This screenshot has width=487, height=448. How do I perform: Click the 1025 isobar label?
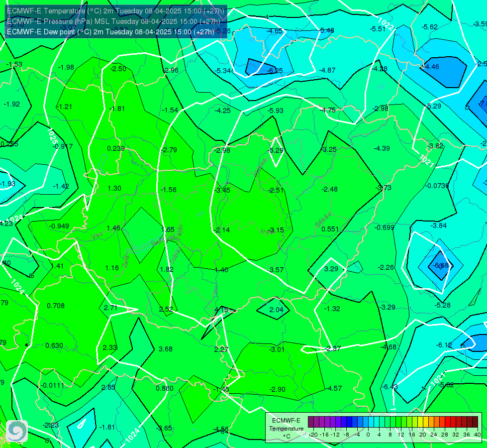(53, 136)
